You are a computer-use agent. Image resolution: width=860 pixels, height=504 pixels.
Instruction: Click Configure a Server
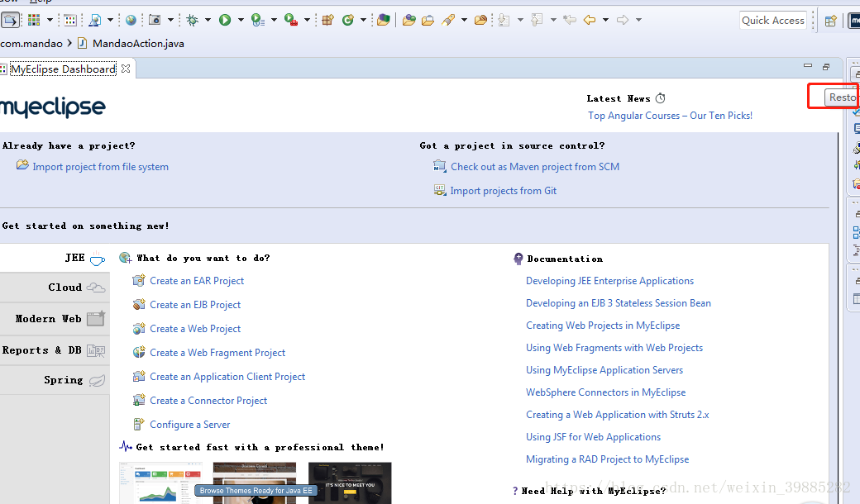coord(189,425)
